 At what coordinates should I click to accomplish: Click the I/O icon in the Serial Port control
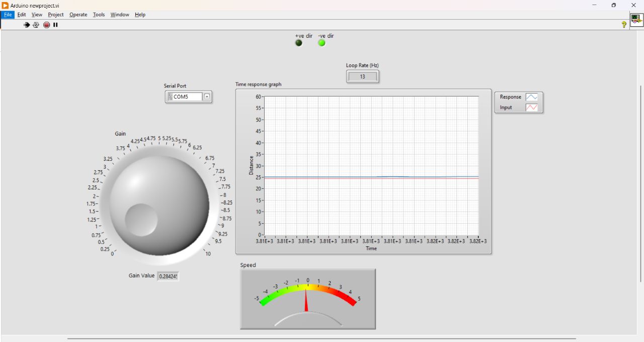170,97
